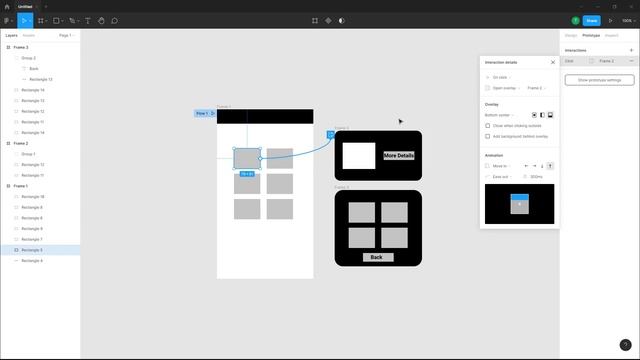Click the Home icon in title bar
The width and height of the screenshot is (640, 360).
(7, 7)
